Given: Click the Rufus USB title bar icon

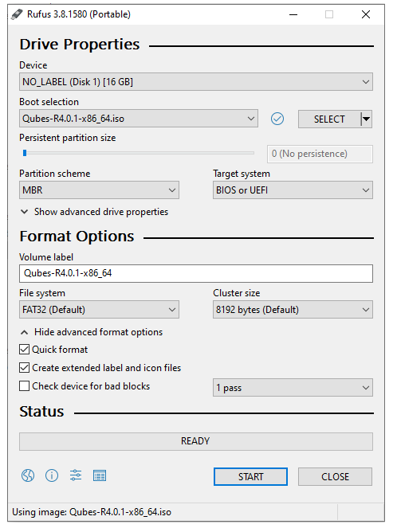Looking at the screenshot, I should (x=17, y=14).
